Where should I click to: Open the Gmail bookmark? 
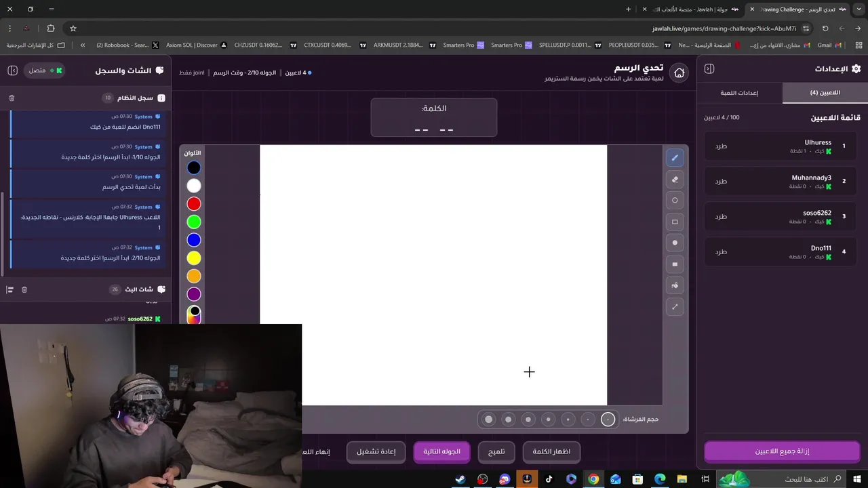829,45
